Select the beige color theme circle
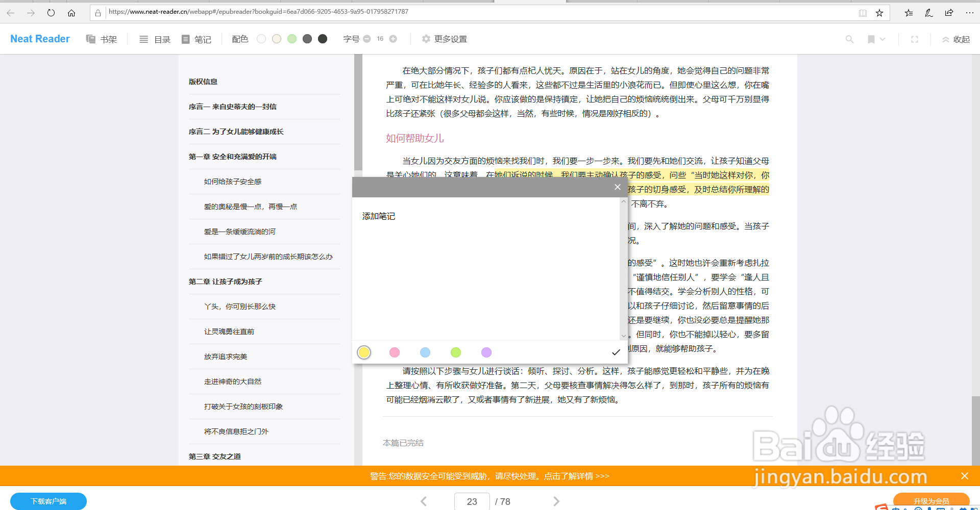980x510 pixels. tap(277, 39)
